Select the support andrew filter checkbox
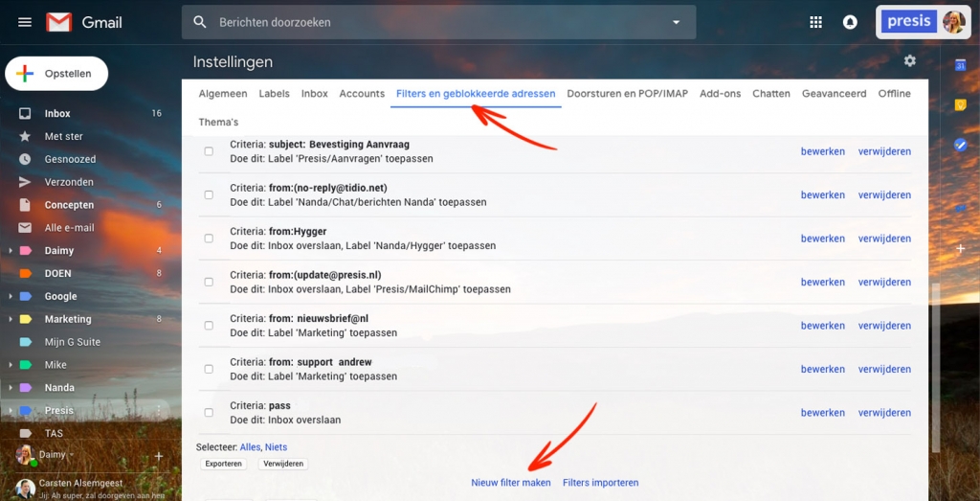980x501 pixels. tap(209, 369)
